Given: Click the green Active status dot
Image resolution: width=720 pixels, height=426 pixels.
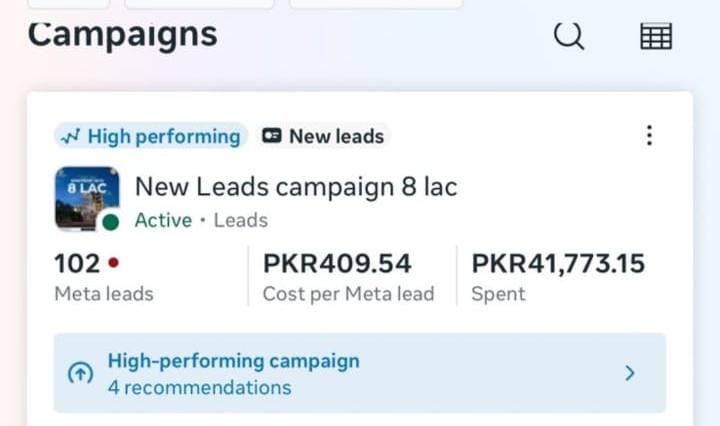Looking at the screenshot, I should pos(110,221).
